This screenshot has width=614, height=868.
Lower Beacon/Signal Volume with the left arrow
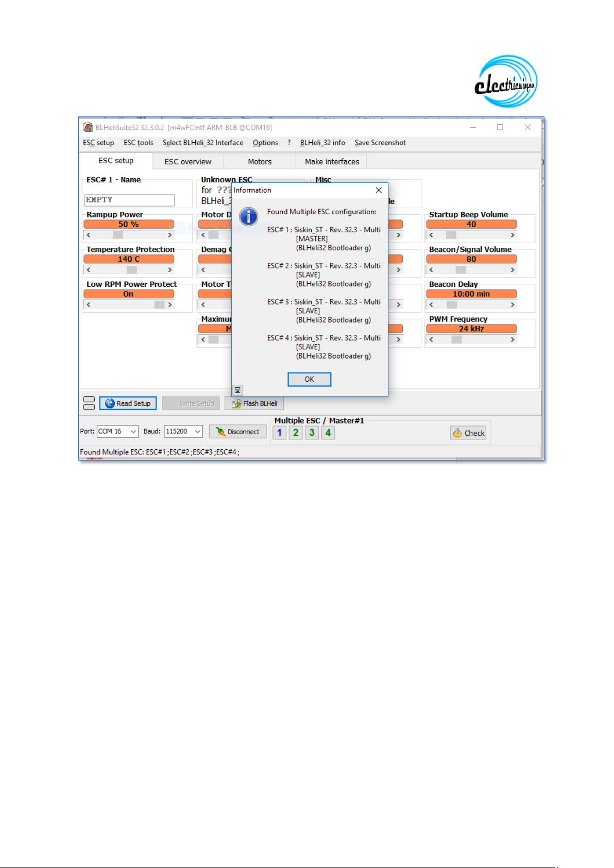(431, 269)
